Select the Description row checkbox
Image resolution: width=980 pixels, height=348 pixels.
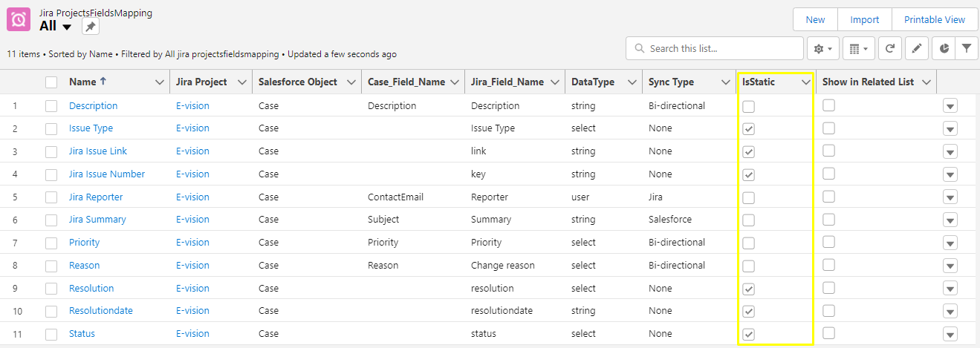(x=51, y=106)
